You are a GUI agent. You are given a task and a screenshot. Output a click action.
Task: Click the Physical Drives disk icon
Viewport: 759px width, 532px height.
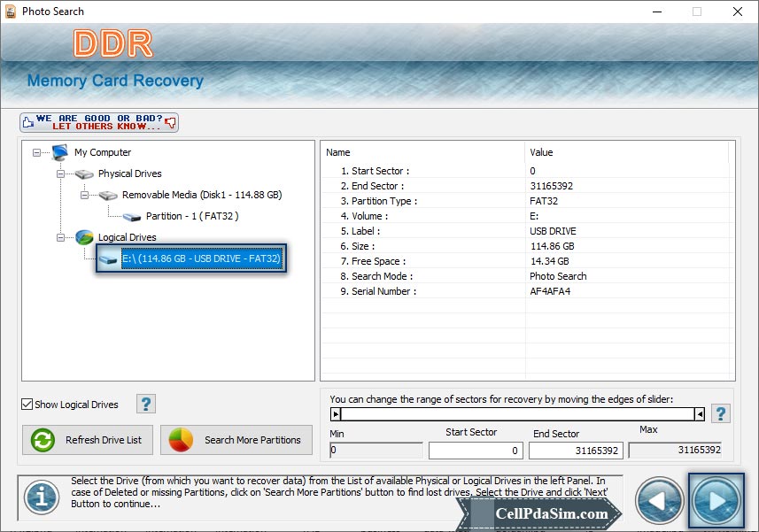pyautogui.click(x=84, y=173)
